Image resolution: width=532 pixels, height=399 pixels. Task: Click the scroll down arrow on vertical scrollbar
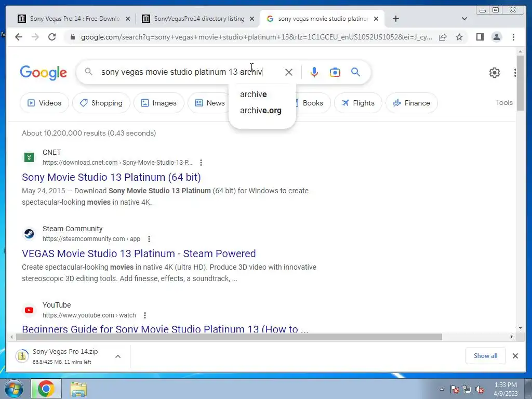click(x=520, y=328)
